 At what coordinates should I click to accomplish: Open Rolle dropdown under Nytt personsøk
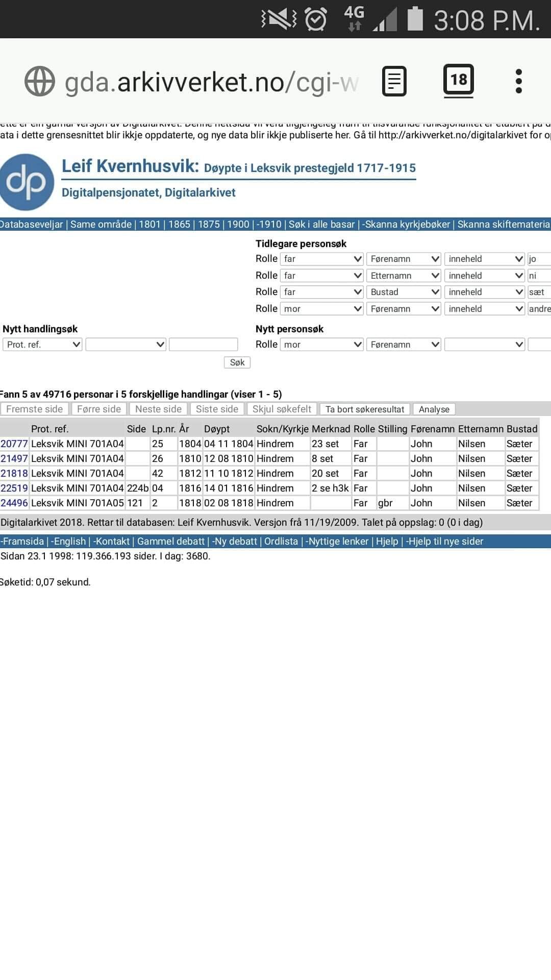[321, 345]
